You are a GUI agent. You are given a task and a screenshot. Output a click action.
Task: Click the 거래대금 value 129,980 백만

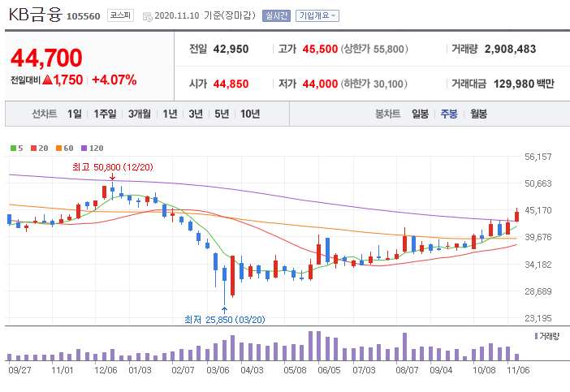524,84
